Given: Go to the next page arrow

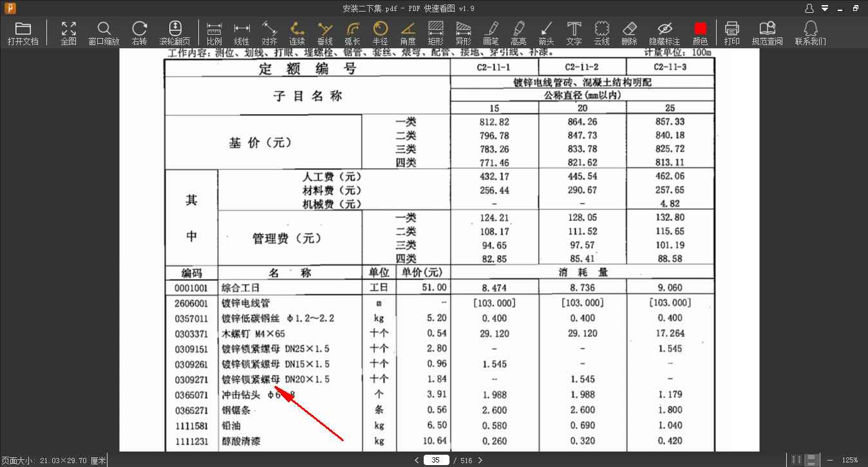Looking at the screenshot, I should (480, 460).
